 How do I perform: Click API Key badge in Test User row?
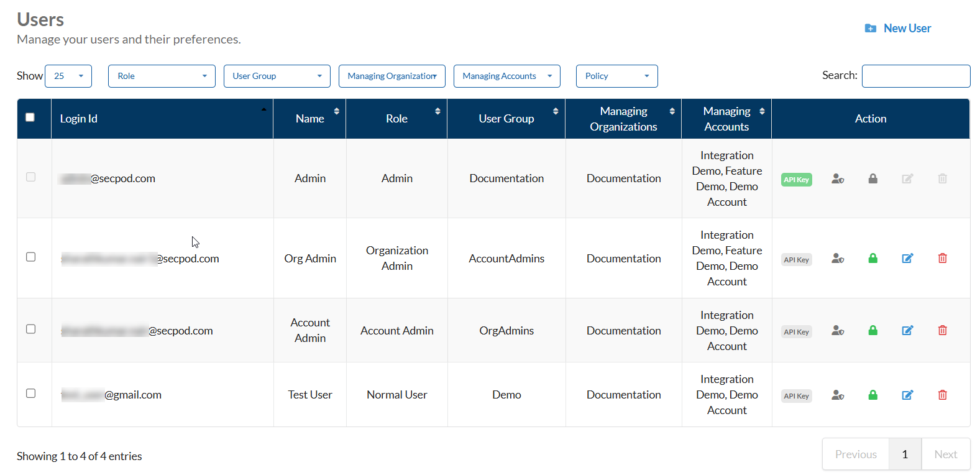[796, 396]
